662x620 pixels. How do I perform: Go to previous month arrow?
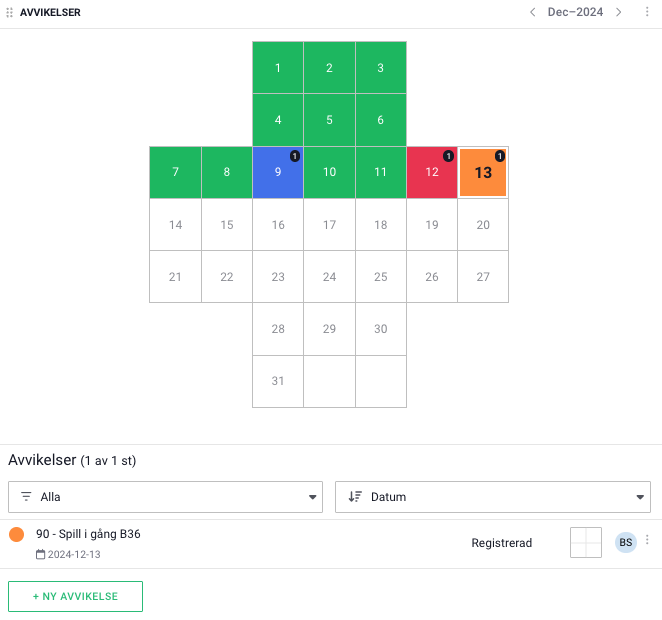click(532, 12)
